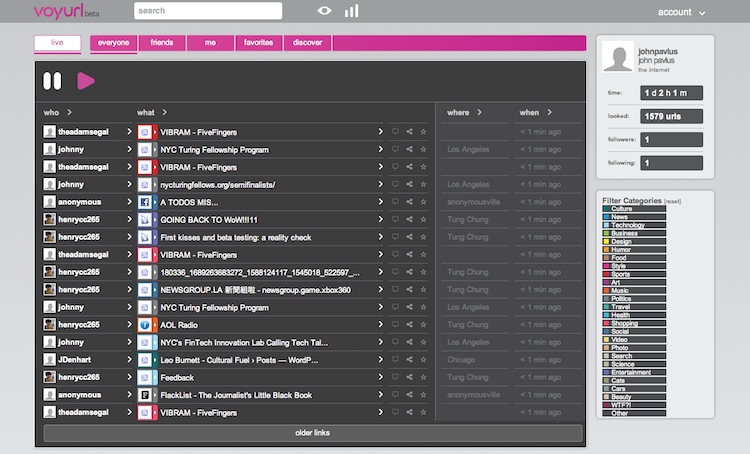Select the everyone tab
Viewport: 750px width, 454px height.
coord(113,43)
